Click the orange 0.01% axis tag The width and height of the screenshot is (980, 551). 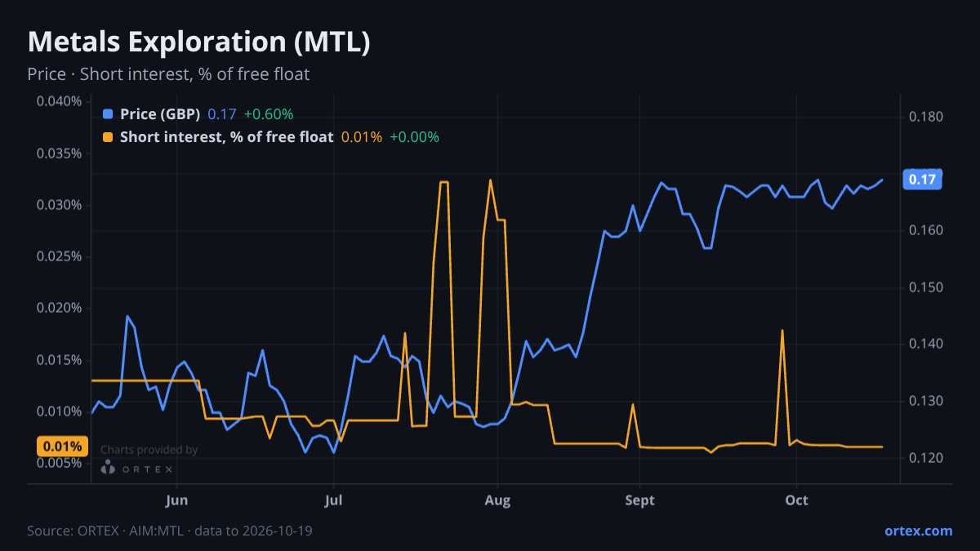(62, 447)
